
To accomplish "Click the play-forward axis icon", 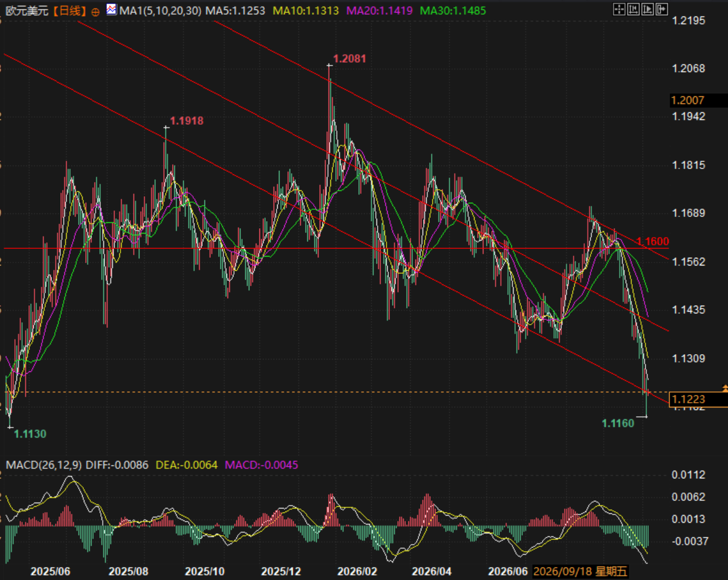I will coord(648,9).
